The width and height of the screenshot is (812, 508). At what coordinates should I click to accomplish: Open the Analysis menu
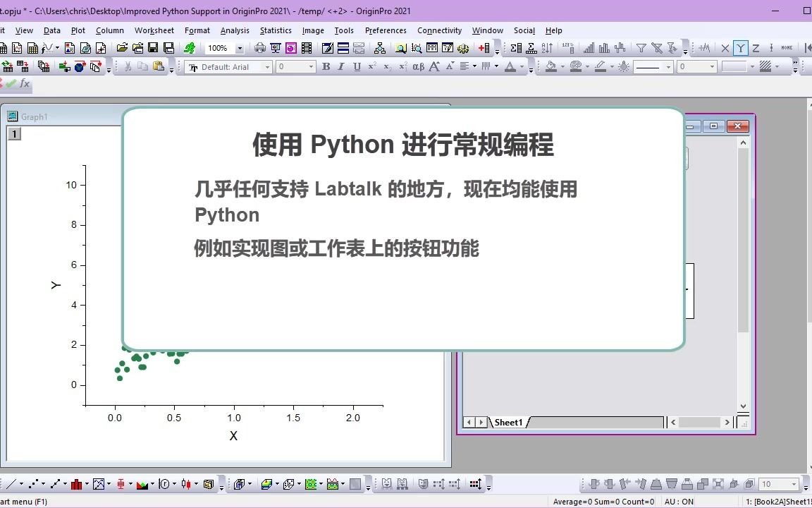pos(235,30)
